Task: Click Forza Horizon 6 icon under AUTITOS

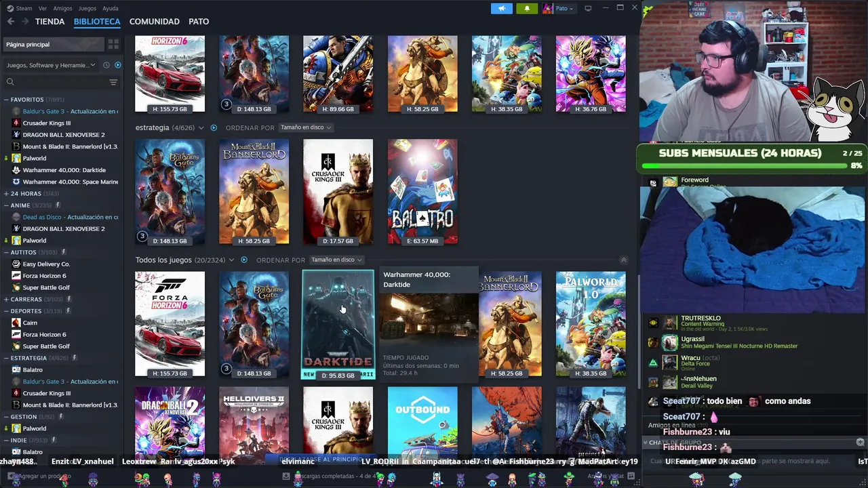Action: point(16,276)
